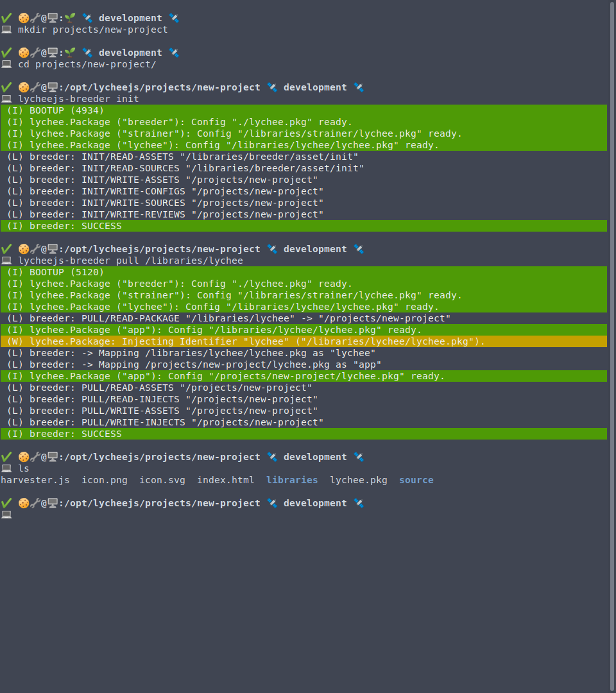Screen dimensions: 616x693
Task: Click the SUCCESS line after PULL/WRITE-INJECTS
Action: (304, 434)
